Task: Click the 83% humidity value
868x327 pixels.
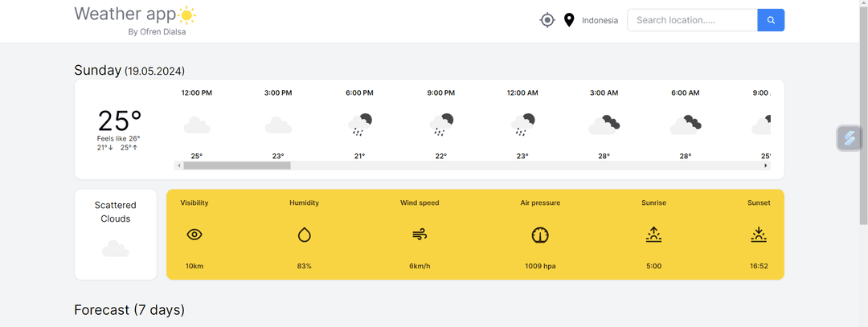Action: point(305,266)
